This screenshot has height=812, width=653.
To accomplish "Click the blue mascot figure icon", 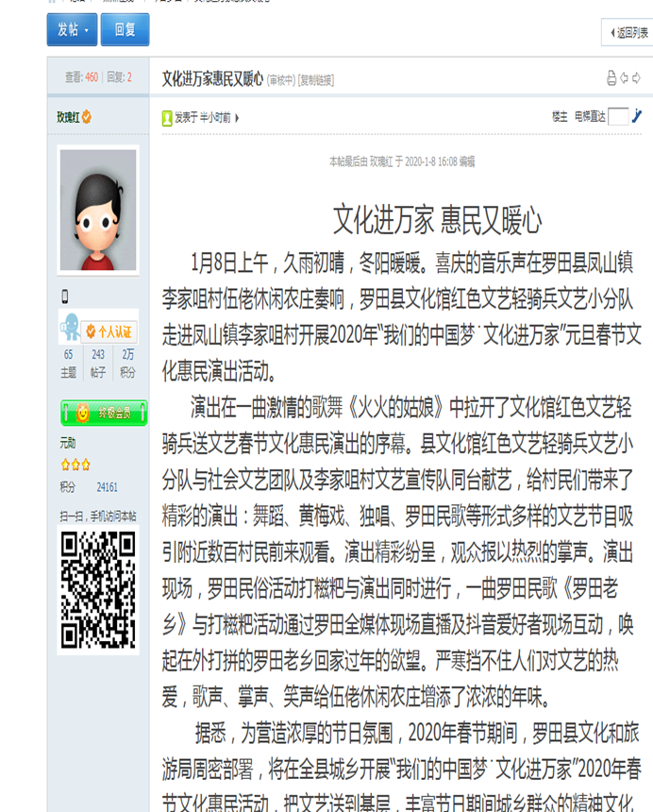I will [x=70, y=327].
